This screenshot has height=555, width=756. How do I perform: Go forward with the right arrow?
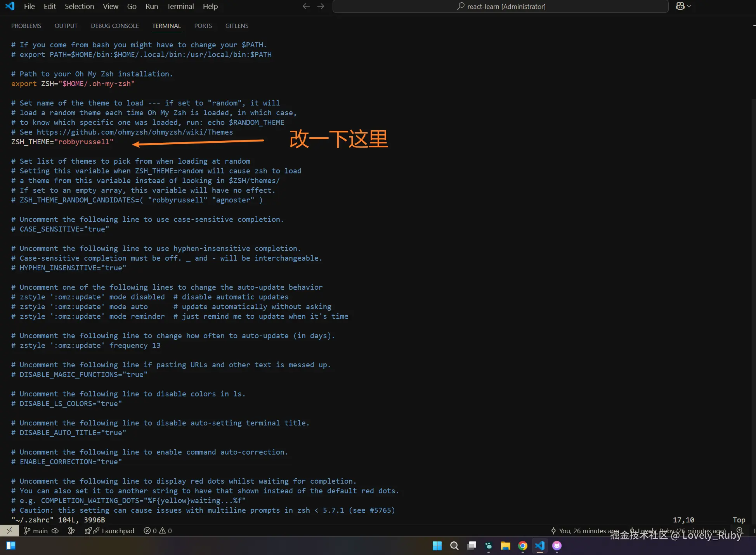point(321,6)
